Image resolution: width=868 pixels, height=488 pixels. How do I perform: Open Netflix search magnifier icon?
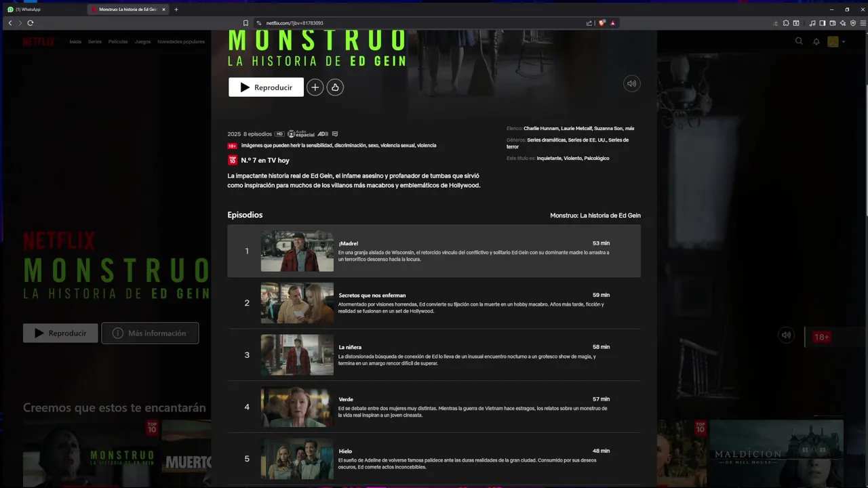(799, 41)
